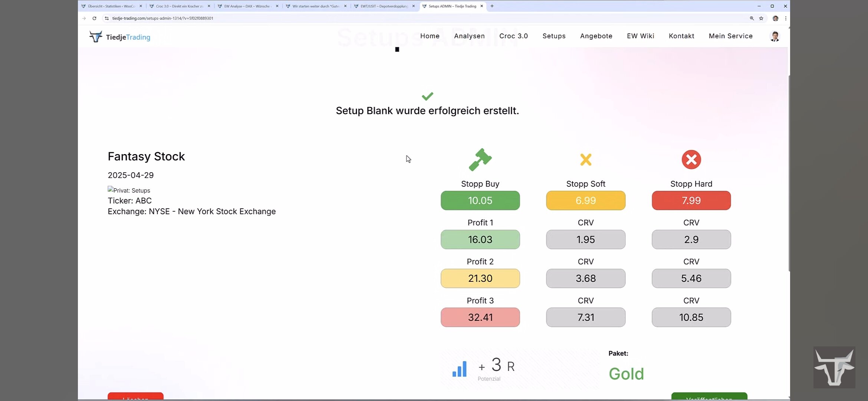Switch to the EW Analyse DAX tab
The height and width of the screenshot is (401, 868).
point(247,6)
